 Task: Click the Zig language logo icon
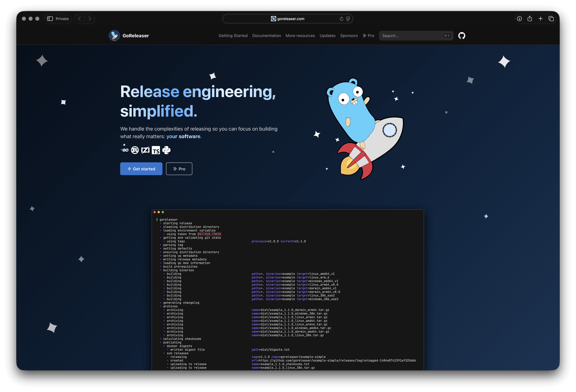[145, 150]
